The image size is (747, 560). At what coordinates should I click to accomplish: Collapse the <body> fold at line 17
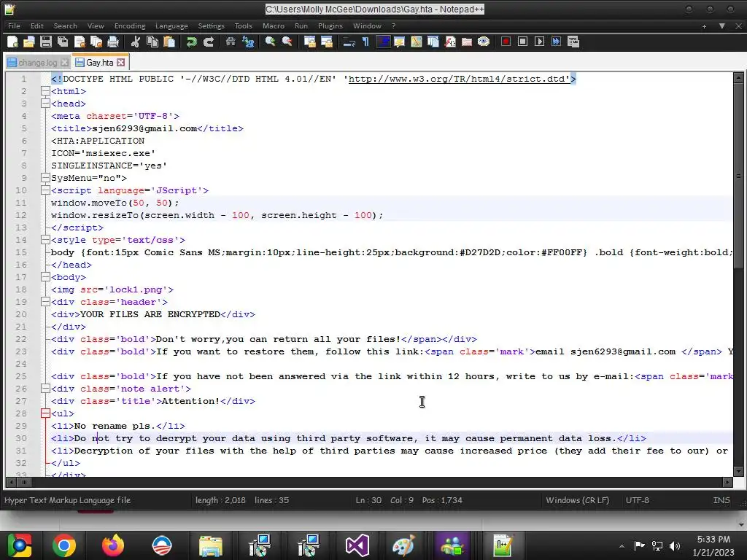[45, 276]
